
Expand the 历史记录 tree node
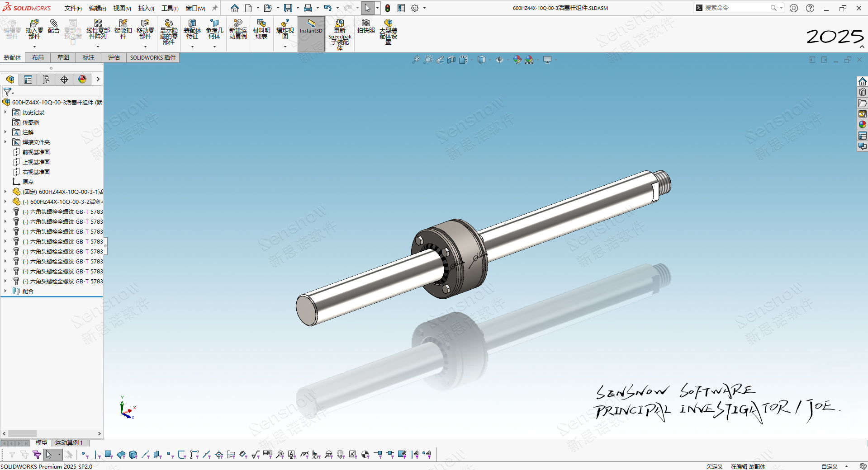tap(5, 112)
